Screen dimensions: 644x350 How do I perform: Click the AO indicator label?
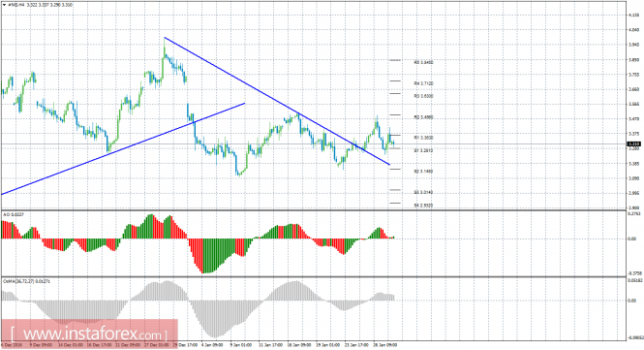[14, 214]
